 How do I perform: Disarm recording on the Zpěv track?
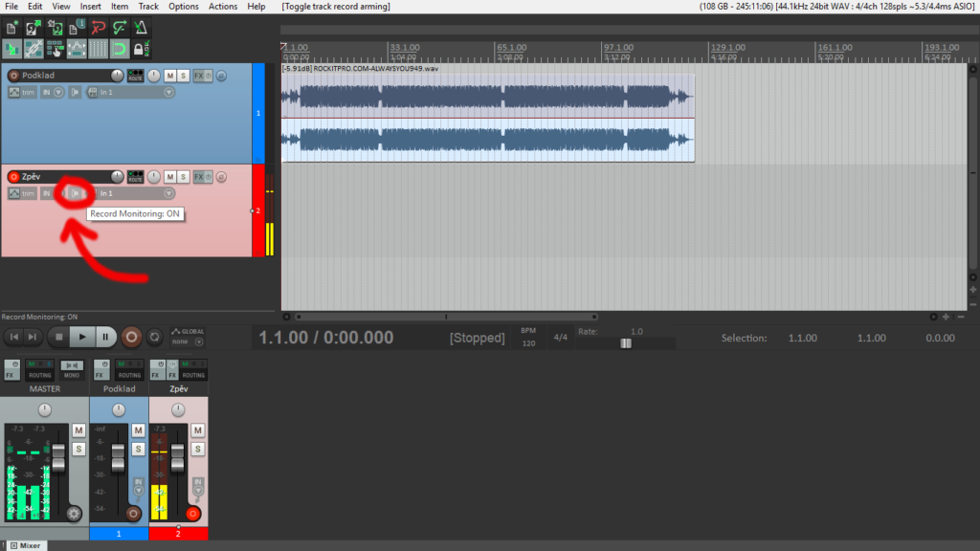(x=13, y=177)
